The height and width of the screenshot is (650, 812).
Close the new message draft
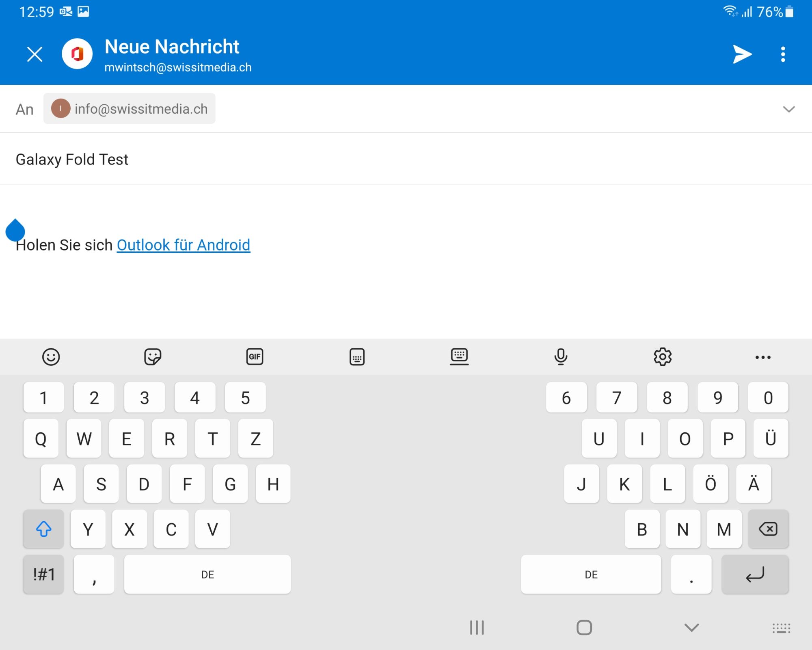pyautogui.click(x=35, y=54)
